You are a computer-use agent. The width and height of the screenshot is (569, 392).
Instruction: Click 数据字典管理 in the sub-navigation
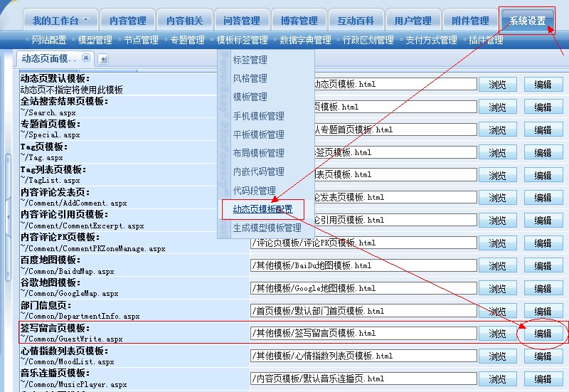coord(305,41)
